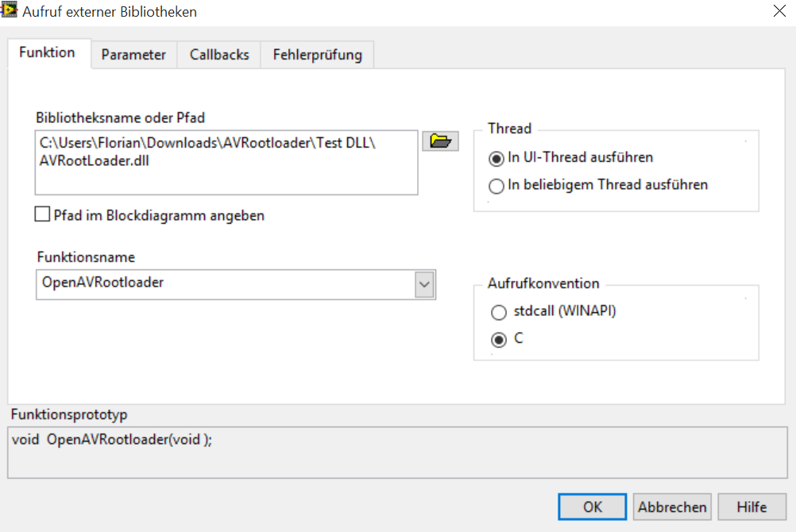Click the Bibliotheksname oder Pfad label
This screenshot has width=796, height=532.
[x=120, y=118]
